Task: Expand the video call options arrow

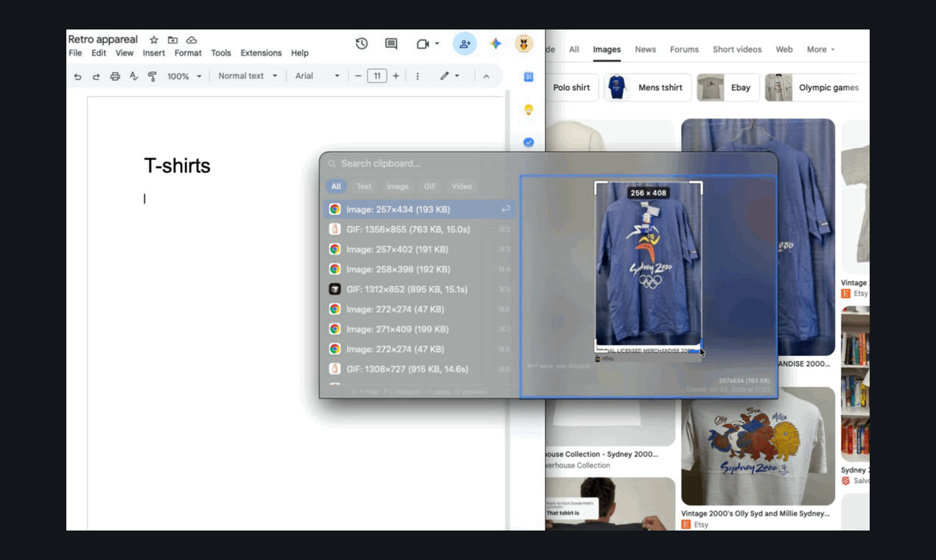Action: click(x=437, y=44)
